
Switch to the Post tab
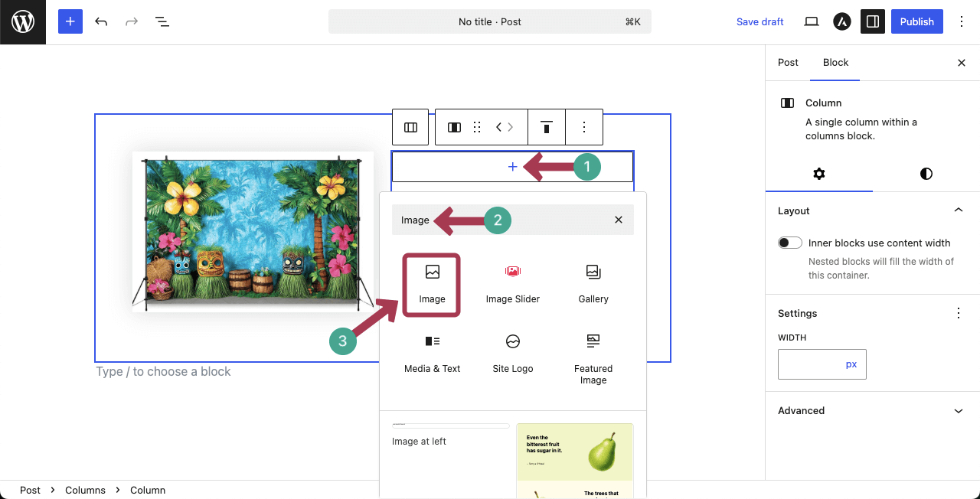(x=788, y=63)
